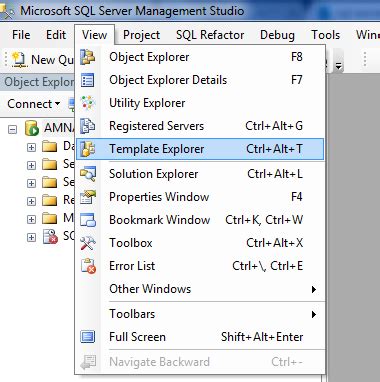Click the Full Screen icon
The image size is (380, 382).
click(88, 337)
